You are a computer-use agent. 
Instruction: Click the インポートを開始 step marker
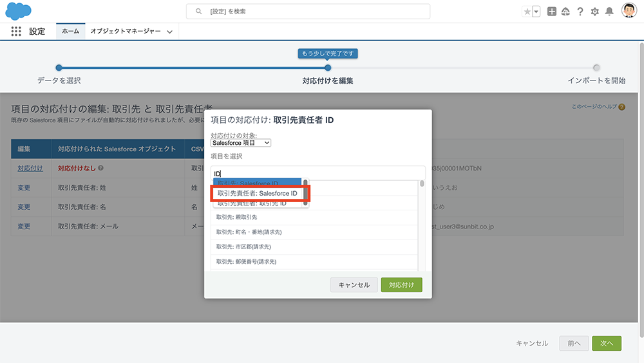click(x=596, y=68)
